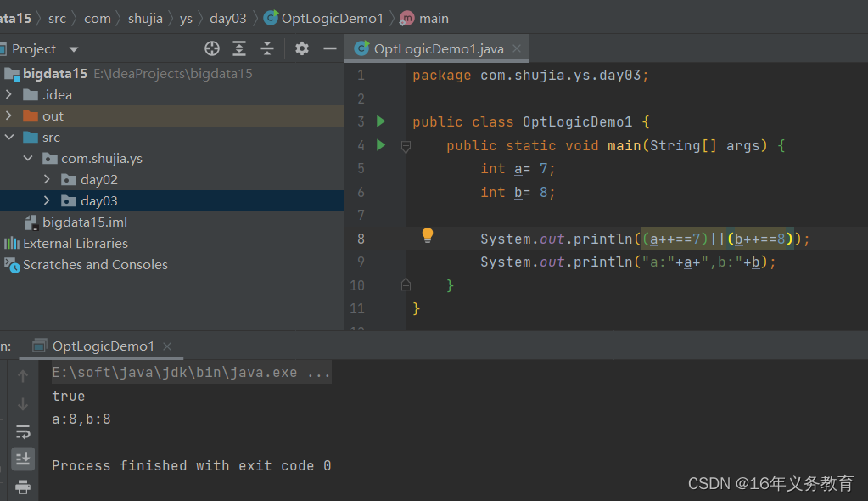Click shujia in the breadcrumb bar

point(146,19)
